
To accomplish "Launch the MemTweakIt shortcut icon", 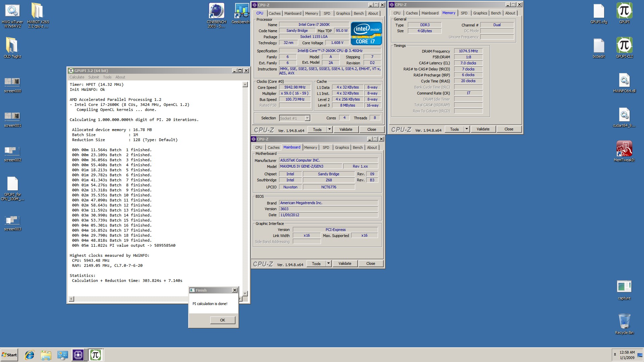I will pyautogui.click(x=624, y=152).
